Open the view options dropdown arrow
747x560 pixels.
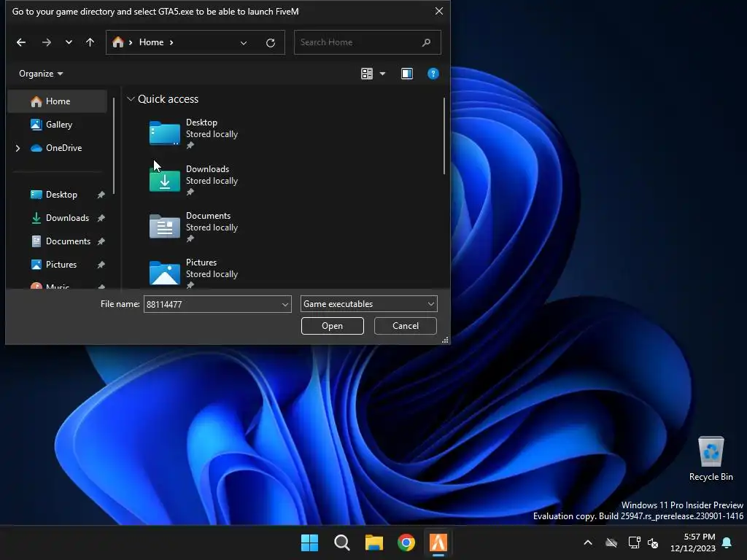point(382,74)
